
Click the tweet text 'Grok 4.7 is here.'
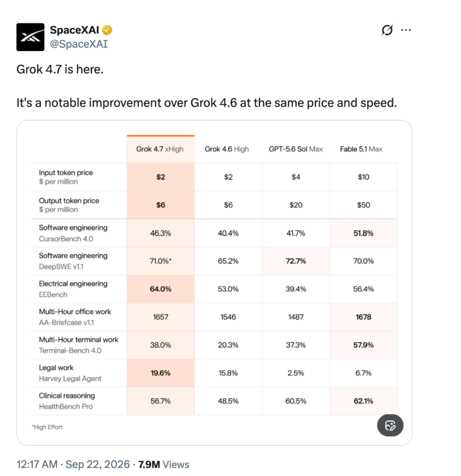pos(60,69)
